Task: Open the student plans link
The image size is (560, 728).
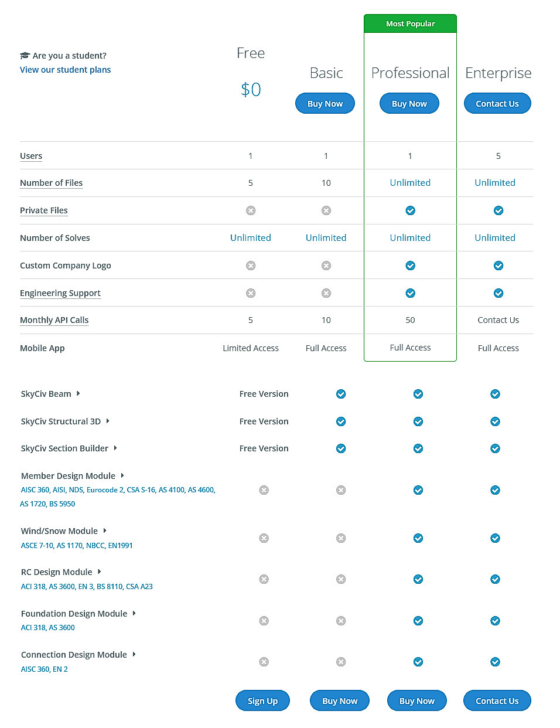Action: tap(65, 70)
